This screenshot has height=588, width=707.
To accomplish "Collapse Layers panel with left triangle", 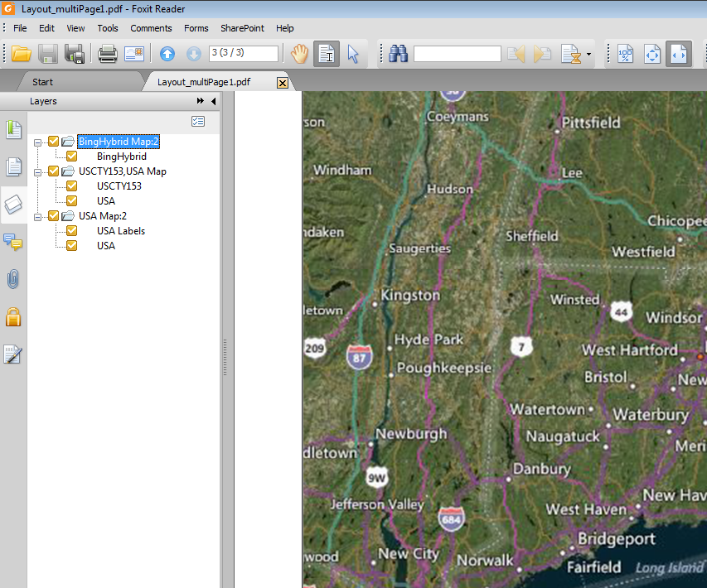I will 214,101.
